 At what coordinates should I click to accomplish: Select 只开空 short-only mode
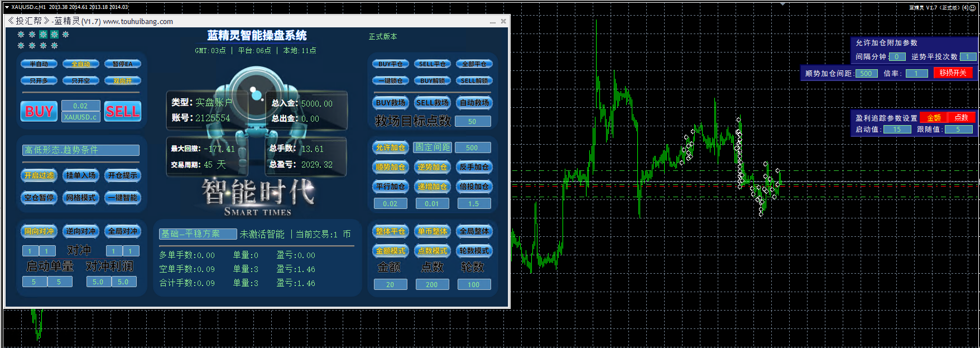[81, 81]
